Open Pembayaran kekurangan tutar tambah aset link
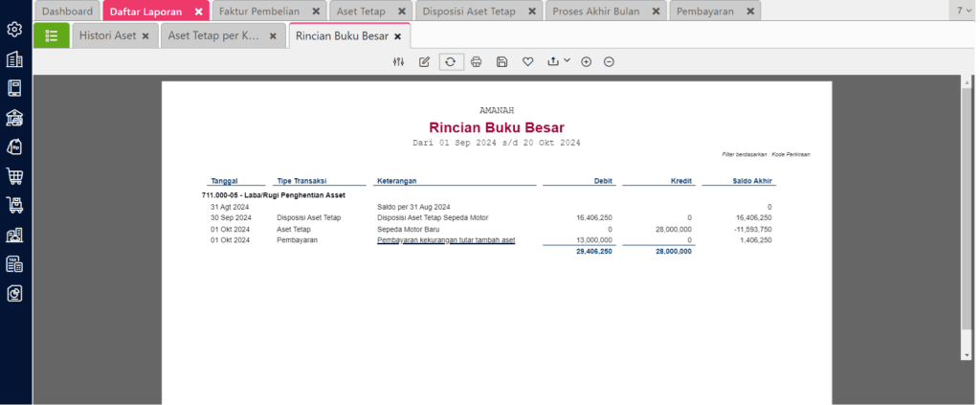The width and height of the screenshot is (980, 405). (446, 240)
